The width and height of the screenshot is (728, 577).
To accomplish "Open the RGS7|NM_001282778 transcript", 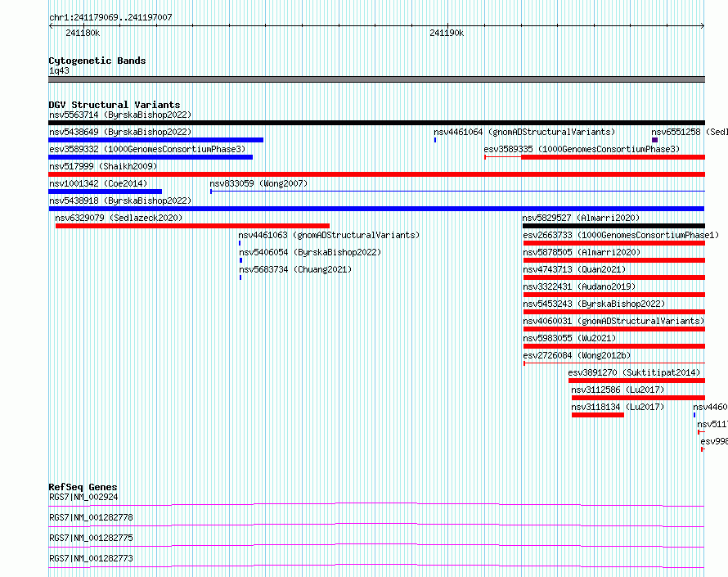I will pos(91,517).
